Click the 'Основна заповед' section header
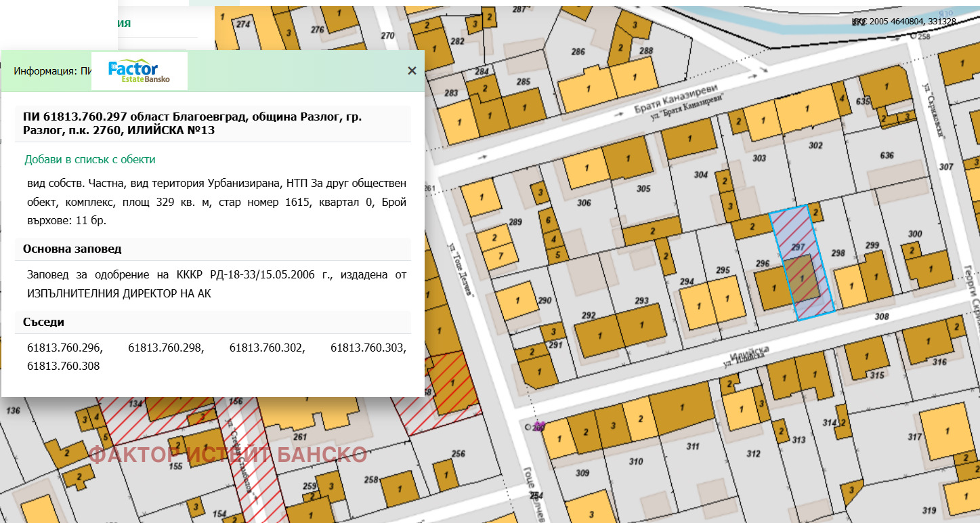980x523 pixels. 72,249
